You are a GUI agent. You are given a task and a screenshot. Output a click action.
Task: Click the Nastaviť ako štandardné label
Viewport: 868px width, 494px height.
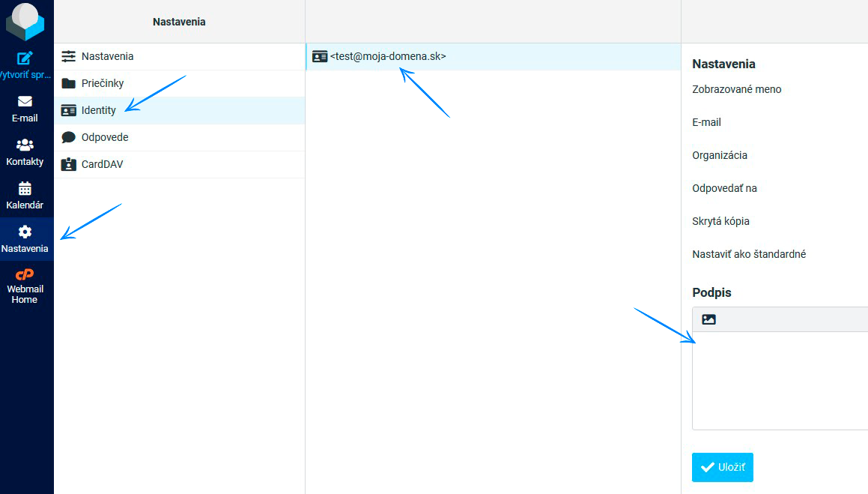(x=749, y=254)
